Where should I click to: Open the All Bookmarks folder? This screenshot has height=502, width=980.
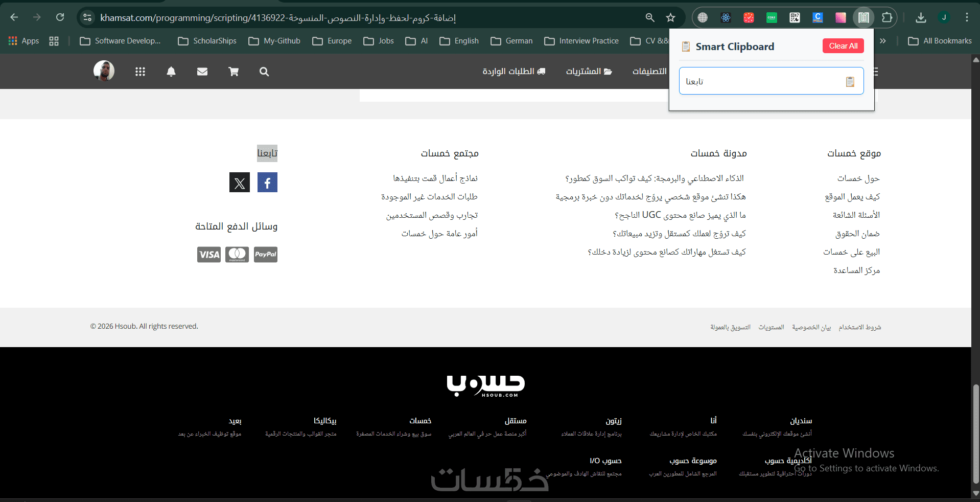940,41
